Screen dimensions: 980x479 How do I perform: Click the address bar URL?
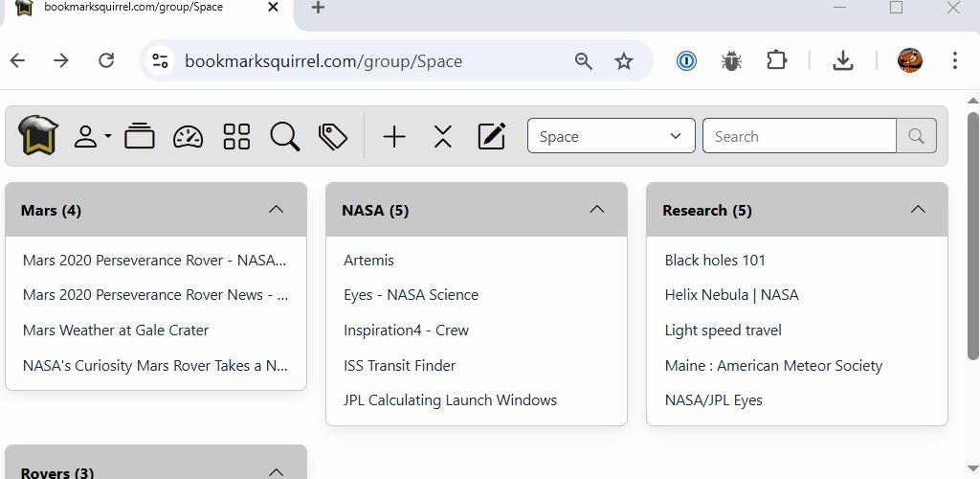(x=323, y=61)
